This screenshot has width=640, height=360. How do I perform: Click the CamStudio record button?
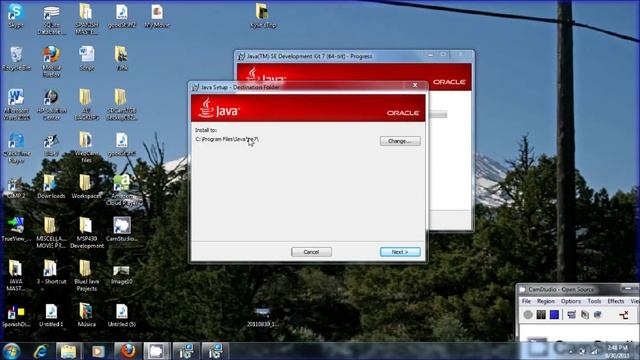tap(528, 314)
